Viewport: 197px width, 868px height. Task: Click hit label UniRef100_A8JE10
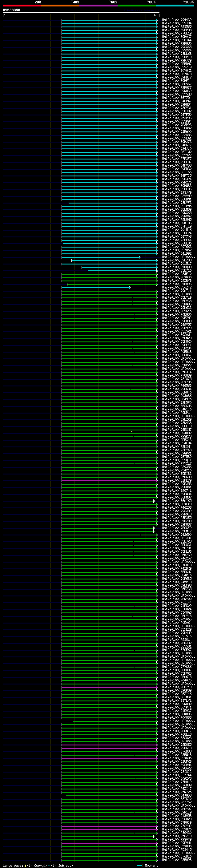coord(177,274)
